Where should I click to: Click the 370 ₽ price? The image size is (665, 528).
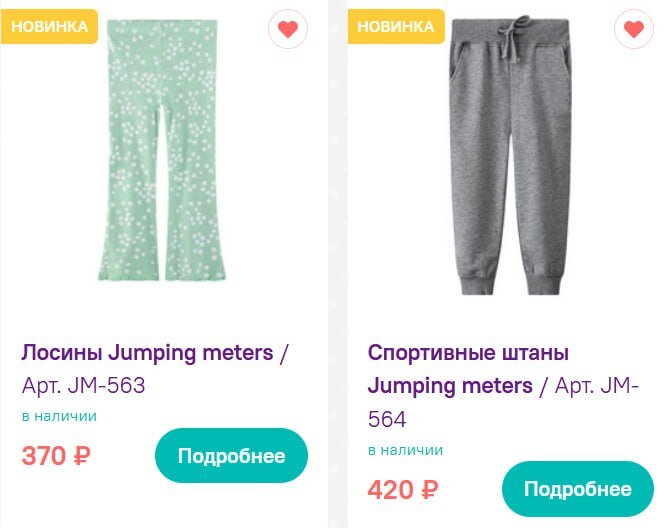tap(56, 456)
